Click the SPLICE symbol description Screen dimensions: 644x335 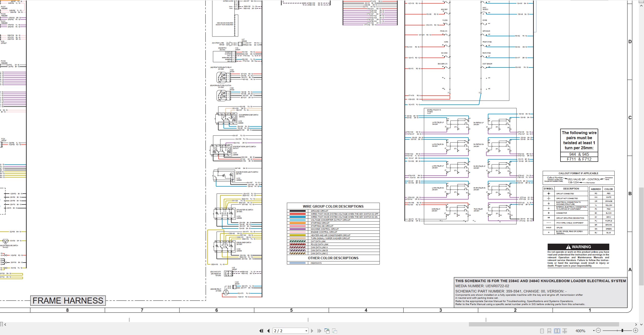coord(559,228)
